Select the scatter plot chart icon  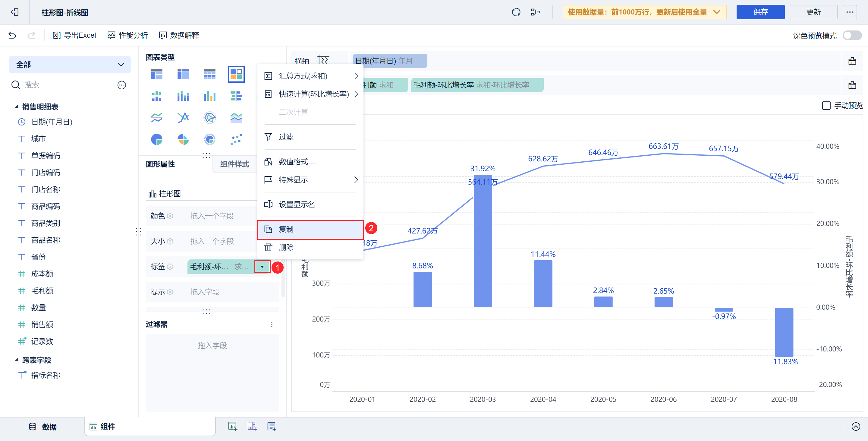coord(236,139)
